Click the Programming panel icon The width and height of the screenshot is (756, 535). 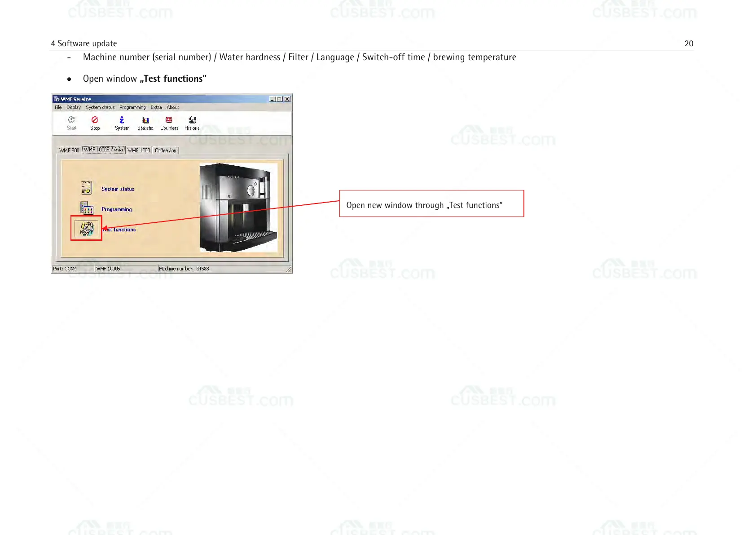[x=86, y=208]
